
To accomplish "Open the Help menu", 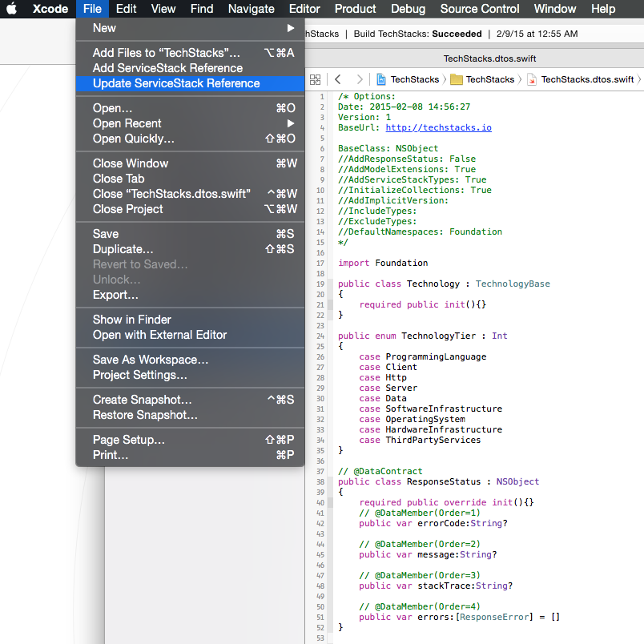I will (603, 9).
